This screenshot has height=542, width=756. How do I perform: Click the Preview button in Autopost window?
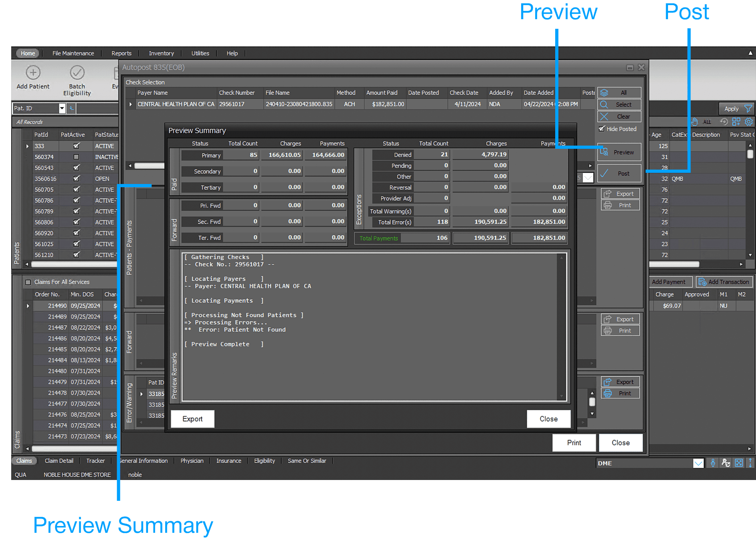tap(619, 152)
